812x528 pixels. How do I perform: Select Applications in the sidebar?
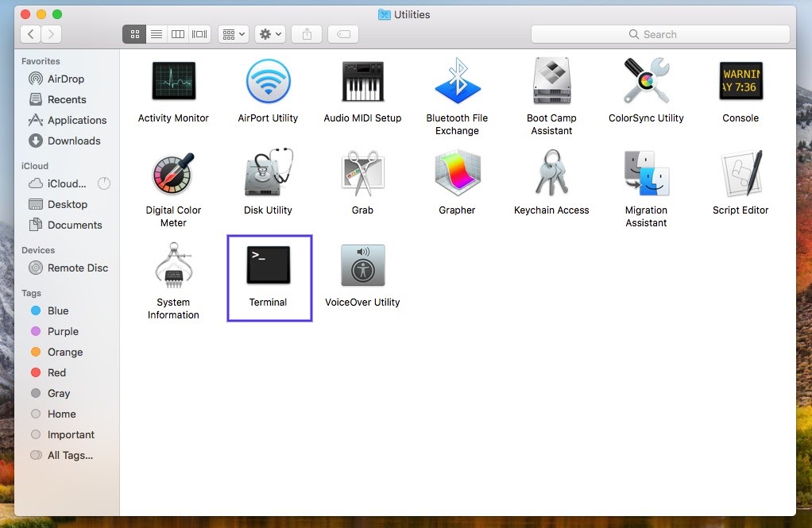point(75,120)
